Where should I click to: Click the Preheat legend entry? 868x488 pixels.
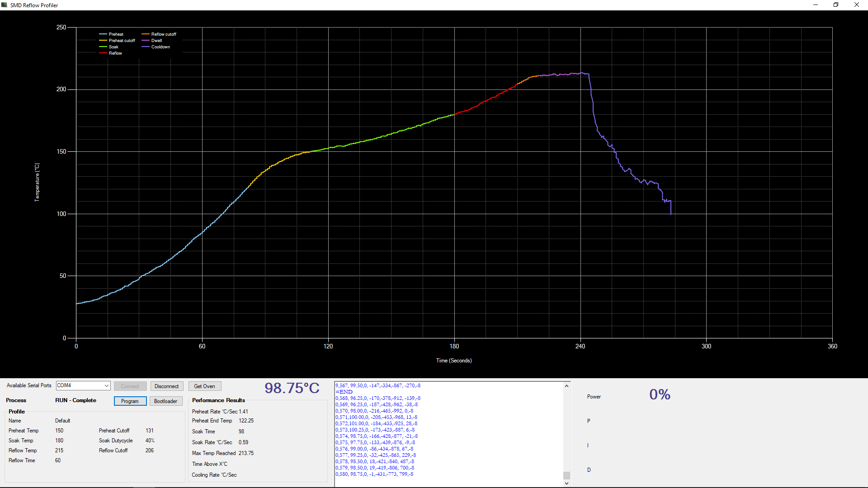tap(111, 34)
